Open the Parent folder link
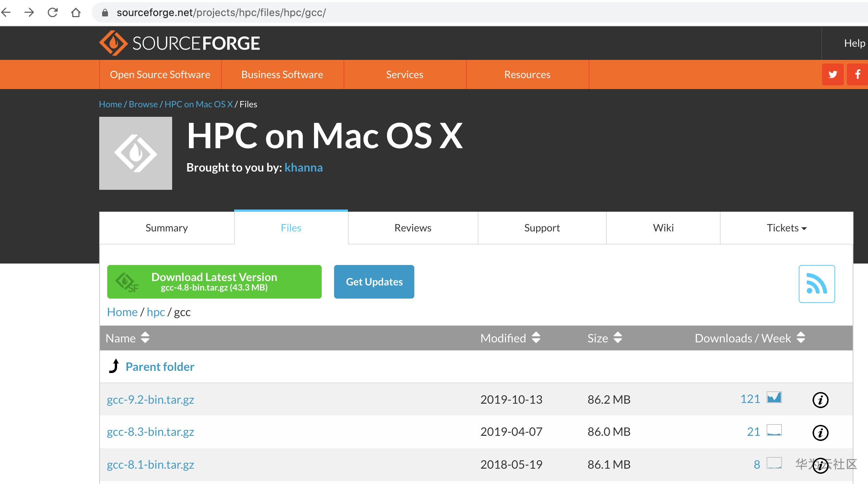This screenshot has height=484, width=868. tap(160, 366)
